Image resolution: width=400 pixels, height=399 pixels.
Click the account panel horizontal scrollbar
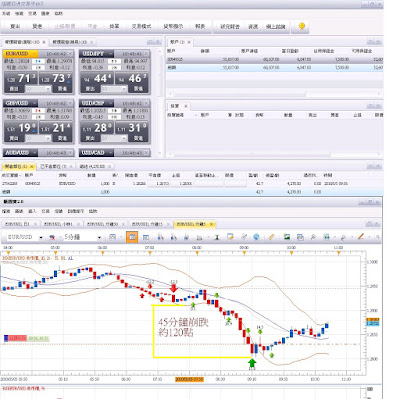274,94
